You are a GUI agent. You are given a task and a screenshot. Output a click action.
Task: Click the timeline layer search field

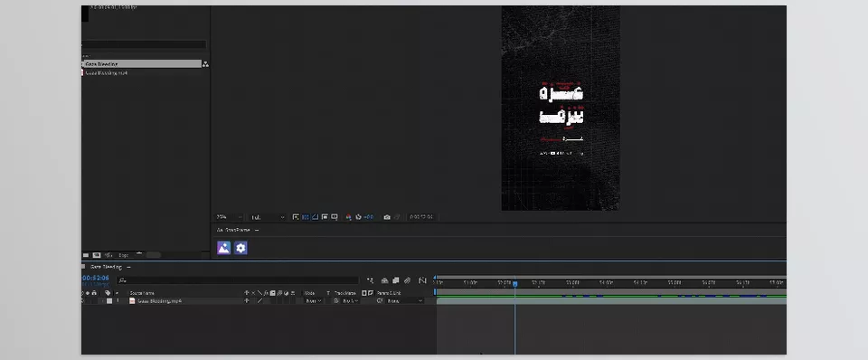click(x=239, y=280)
